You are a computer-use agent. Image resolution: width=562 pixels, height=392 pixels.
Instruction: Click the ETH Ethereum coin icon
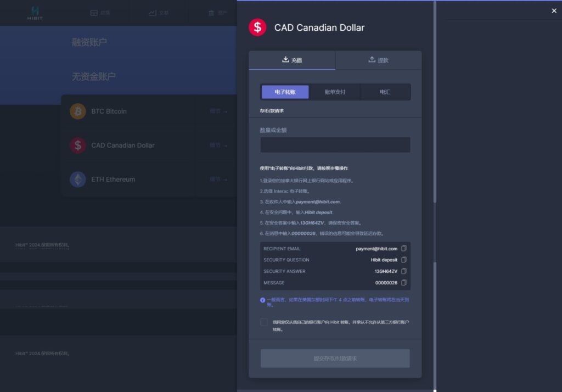78,180
